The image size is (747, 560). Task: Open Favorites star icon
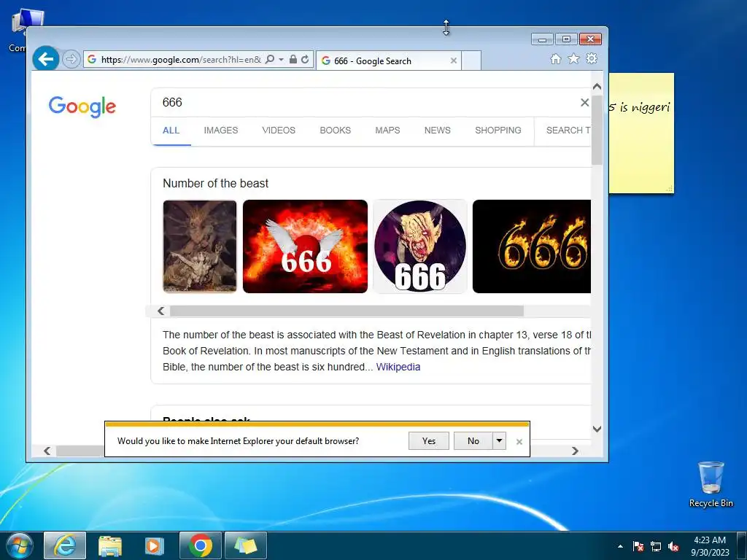[573, 58]
